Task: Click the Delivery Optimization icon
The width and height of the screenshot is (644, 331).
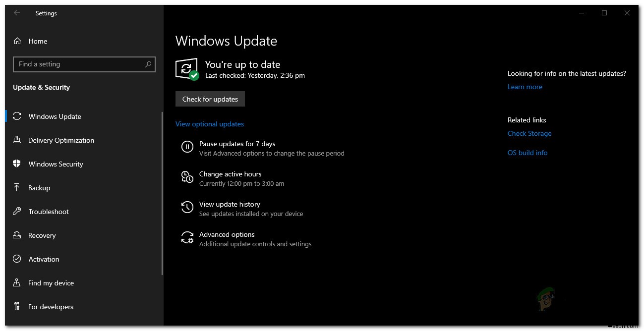Action: [17, 140]
